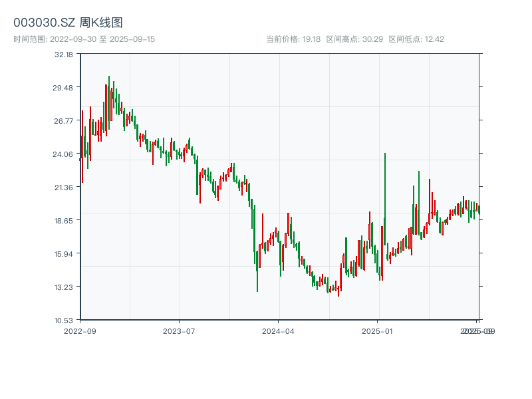Click the 32.18 y-axis price label

64,54
